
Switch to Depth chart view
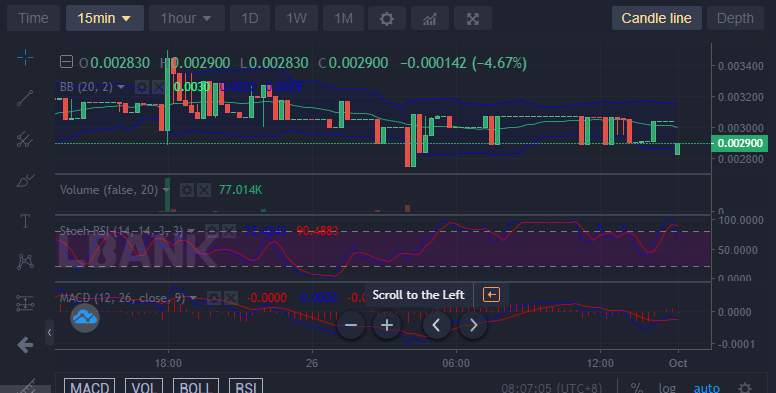735,19
